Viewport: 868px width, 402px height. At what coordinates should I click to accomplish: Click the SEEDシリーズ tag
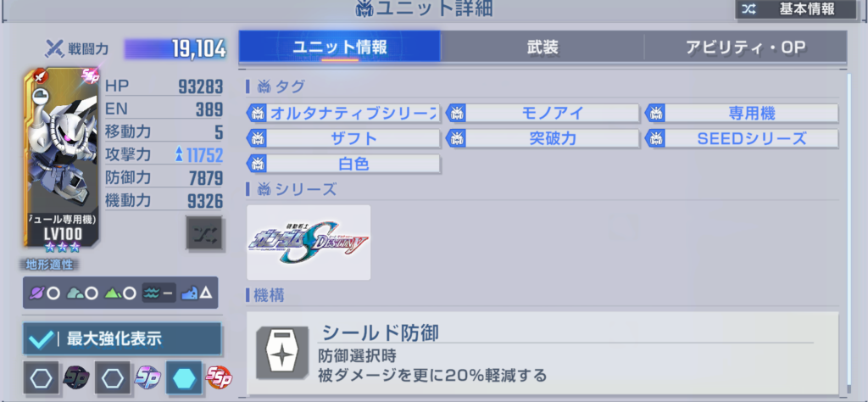click(x=742, y=139)
